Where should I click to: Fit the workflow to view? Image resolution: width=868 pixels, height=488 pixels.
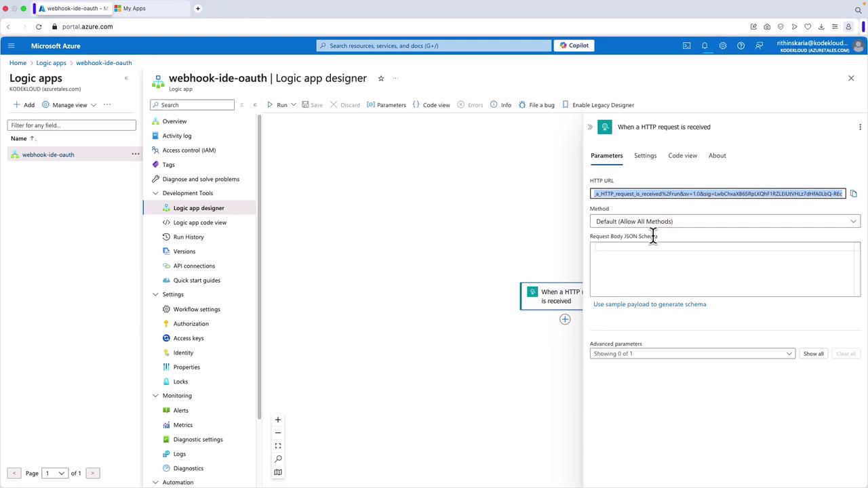[x=278, y=446]
